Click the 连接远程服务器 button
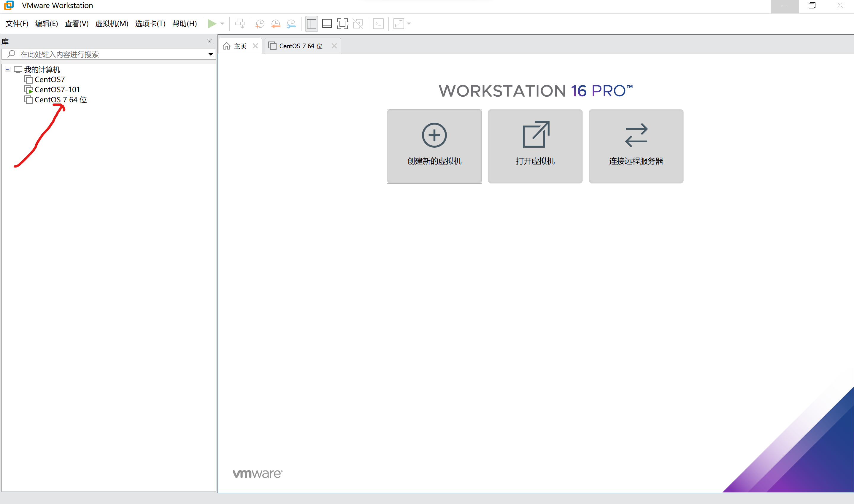 click(636, 146)
